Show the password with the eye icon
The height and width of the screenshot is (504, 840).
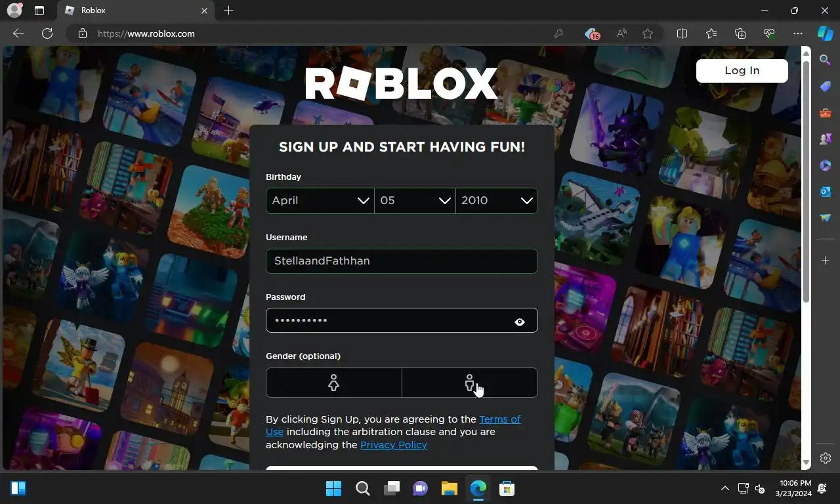coord(520,322)
